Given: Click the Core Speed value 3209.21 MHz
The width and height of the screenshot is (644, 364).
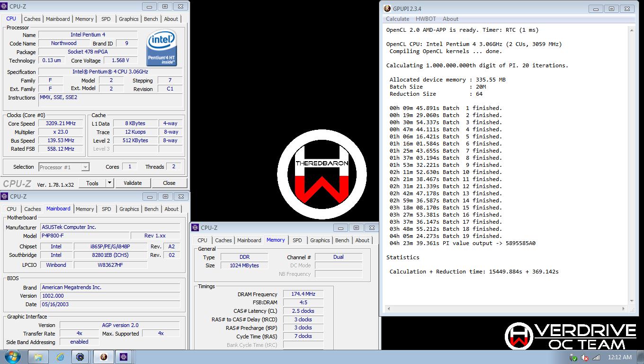Looking at the screenshot, I should pyautogui.click(x=61, y=123).
